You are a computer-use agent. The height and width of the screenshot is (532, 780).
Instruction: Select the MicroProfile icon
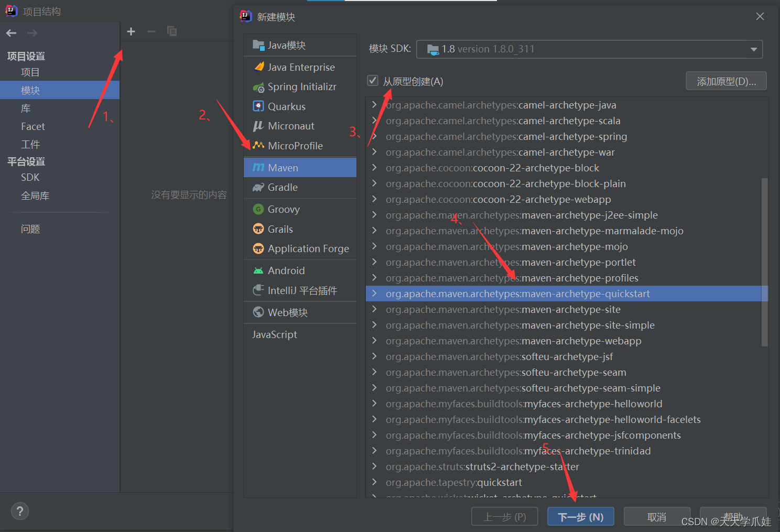[258, 145]
